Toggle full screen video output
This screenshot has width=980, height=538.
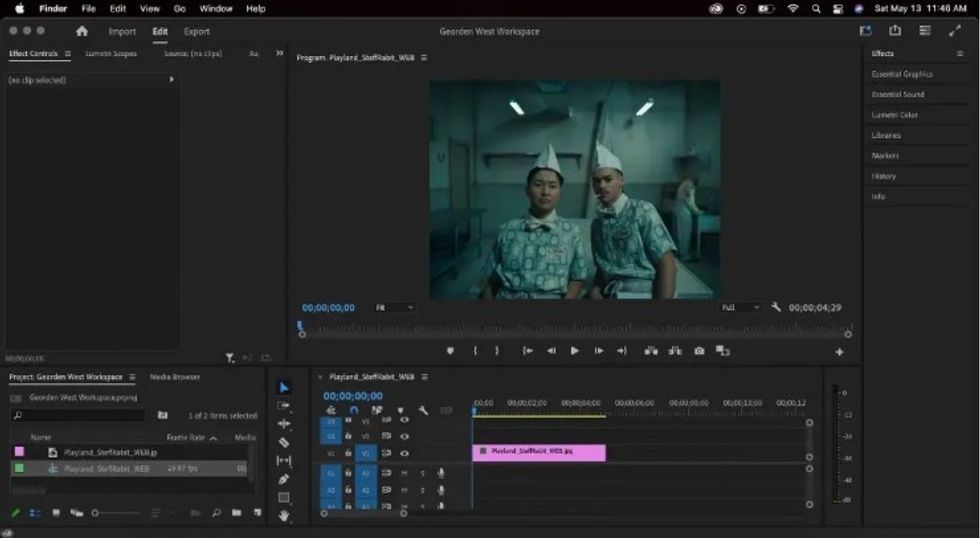pos(954,31)
